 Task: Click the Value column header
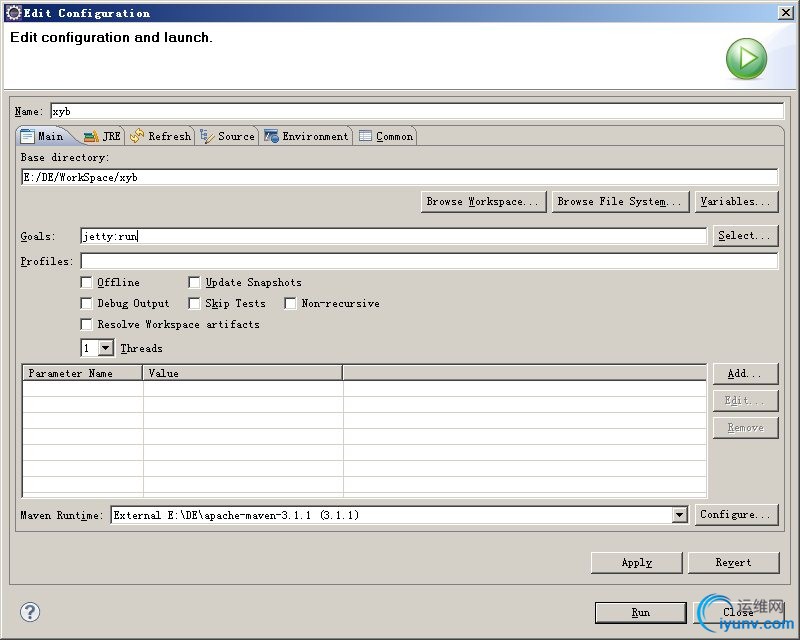point(243,373)
